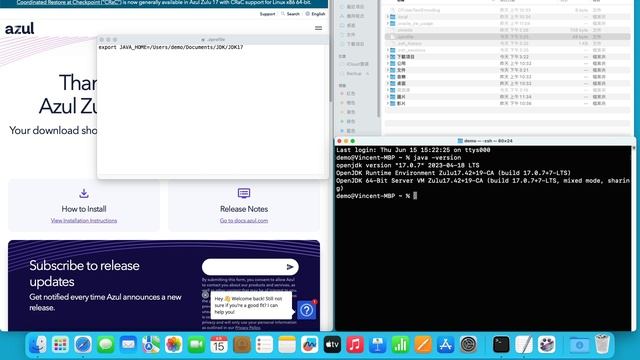Open App Store in the Dock

click(445, 345)
